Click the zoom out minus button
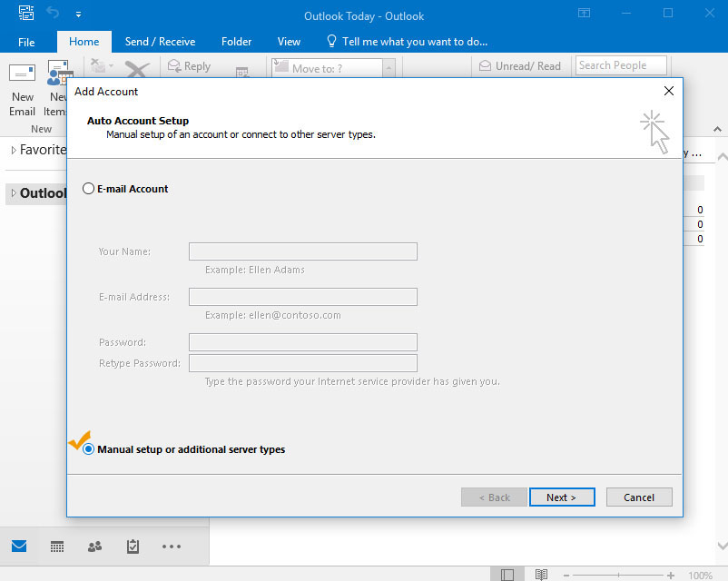 [566, 576]
